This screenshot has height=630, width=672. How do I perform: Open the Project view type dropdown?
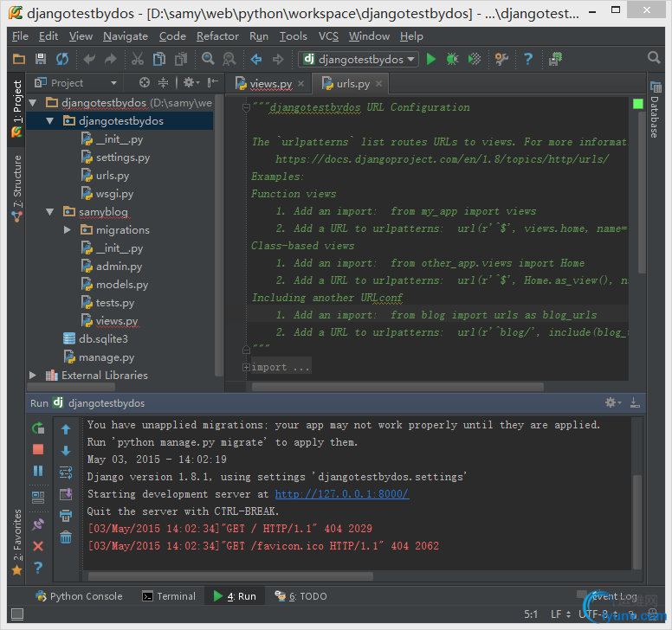pos(75,83)
